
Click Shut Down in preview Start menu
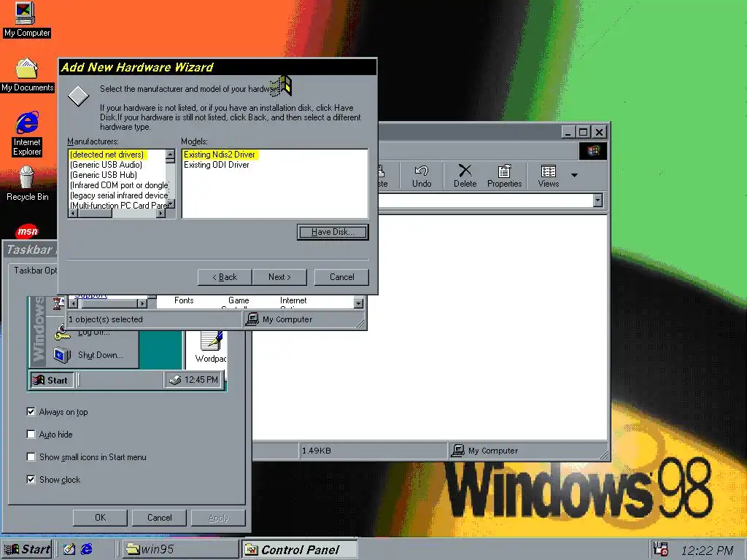[89, 355]
